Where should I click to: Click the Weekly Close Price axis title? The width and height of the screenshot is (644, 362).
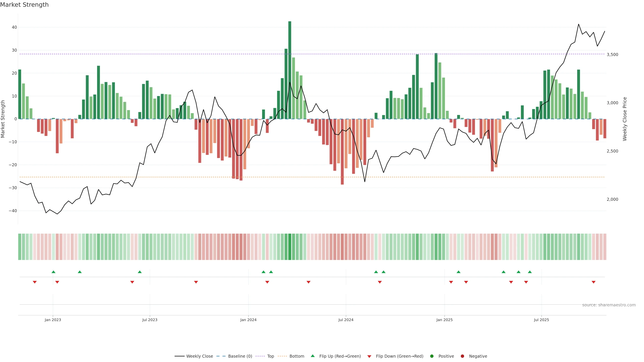(x=625, y=119)
